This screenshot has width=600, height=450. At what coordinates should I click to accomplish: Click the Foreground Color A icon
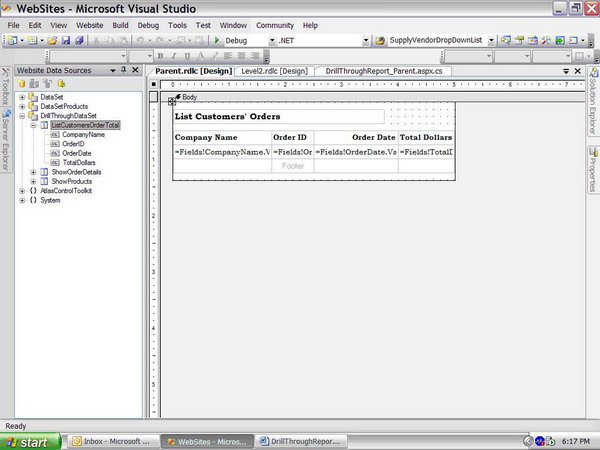(x=201, y=56)
